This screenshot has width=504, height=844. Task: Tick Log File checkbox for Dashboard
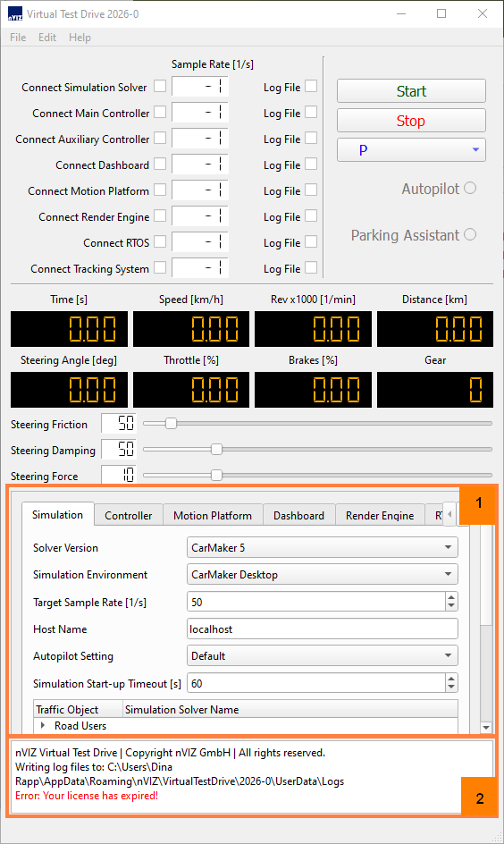[x=311, y=164]
